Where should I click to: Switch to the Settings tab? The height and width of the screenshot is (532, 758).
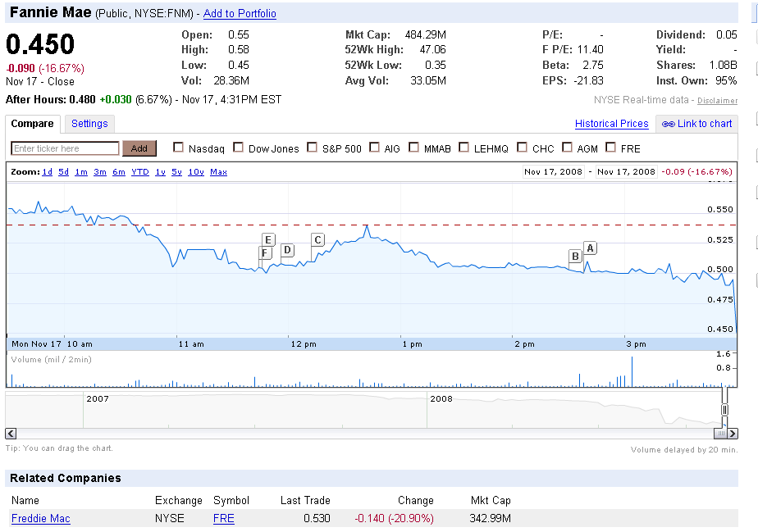(x=89, y=124)
